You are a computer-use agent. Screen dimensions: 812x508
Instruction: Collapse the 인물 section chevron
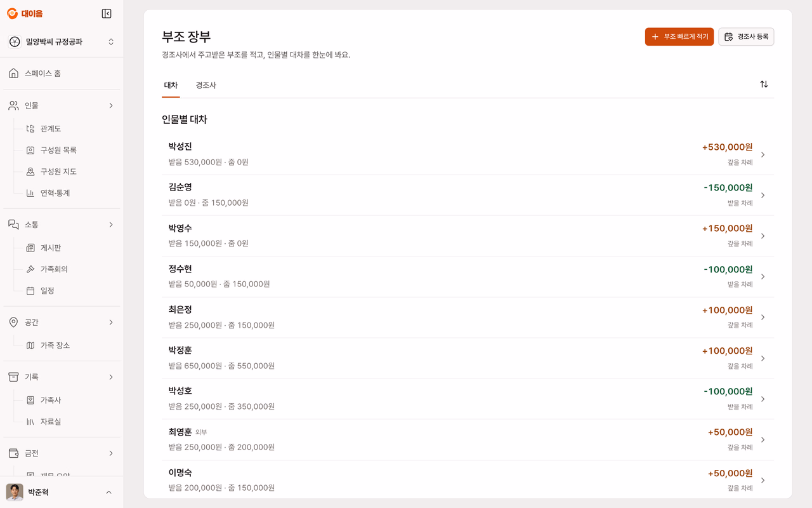tap(111, 105)
